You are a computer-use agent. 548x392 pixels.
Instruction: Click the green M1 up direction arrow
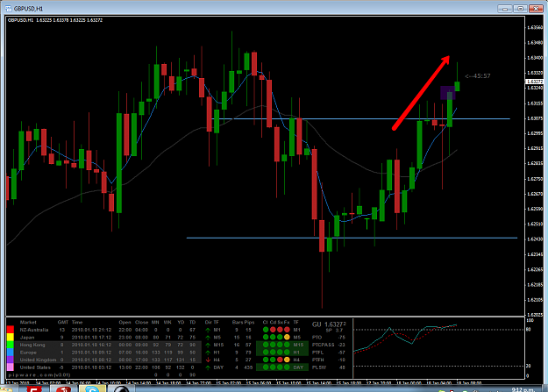[x=208, y=330]
